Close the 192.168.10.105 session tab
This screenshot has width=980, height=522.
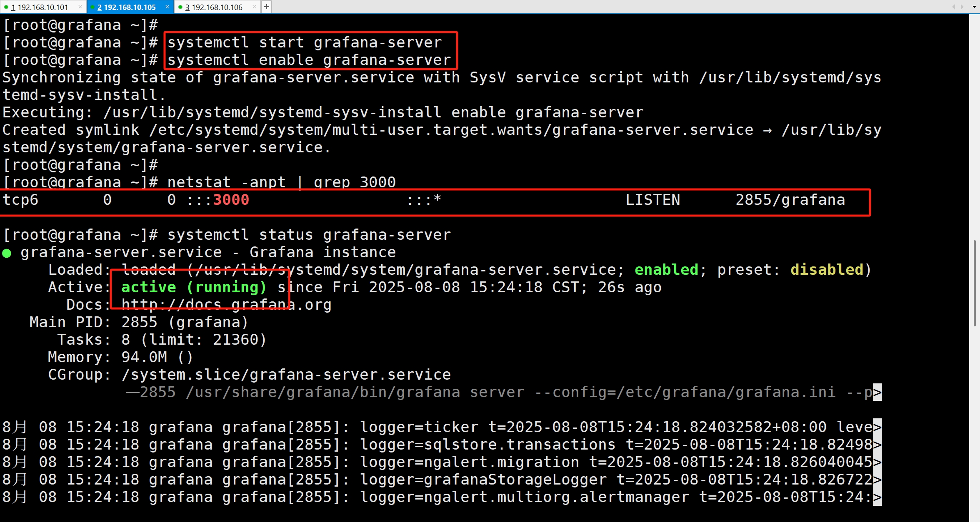coord(167,7)
